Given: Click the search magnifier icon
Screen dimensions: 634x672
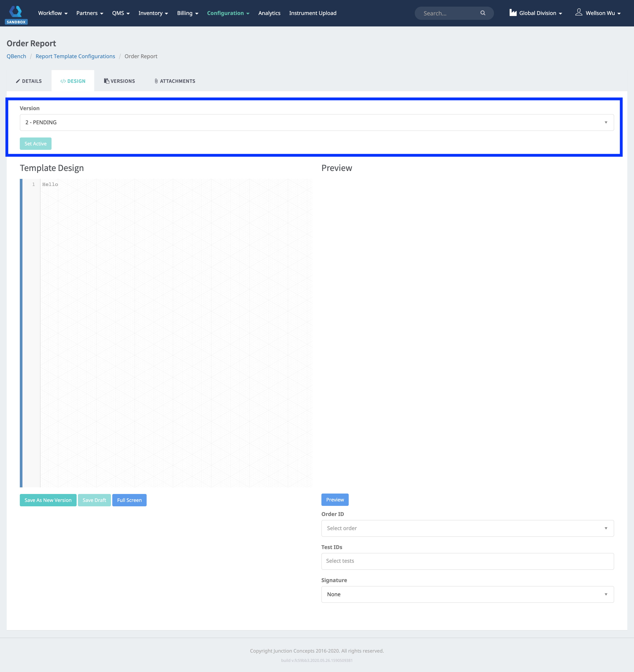Looking at the screenshot, I should (x=483, y=13).
